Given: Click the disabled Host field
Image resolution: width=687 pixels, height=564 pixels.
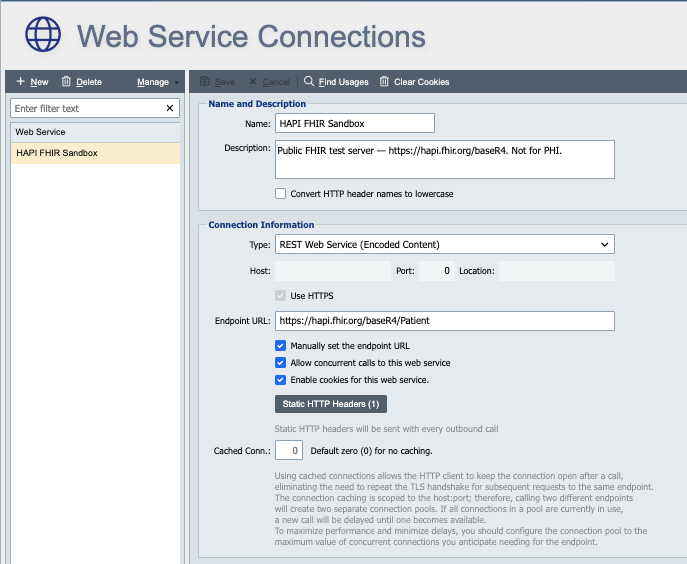Looking at the screenshot, I should click(x=333, y=271).
